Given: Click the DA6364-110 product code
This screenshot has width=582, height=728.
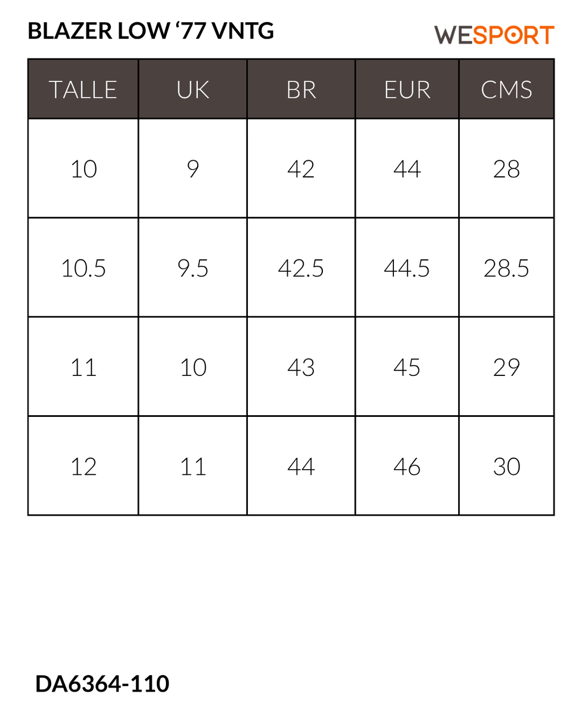Looking at the screenshot, I should (x=102, y=684).
